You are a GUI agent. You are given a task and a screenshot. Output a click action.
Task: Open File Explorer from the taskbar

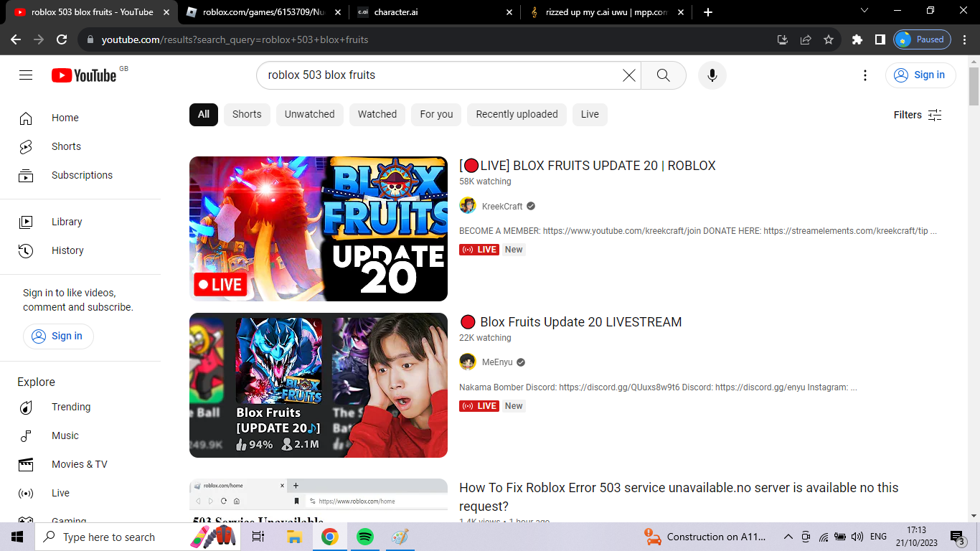point(294,537)
